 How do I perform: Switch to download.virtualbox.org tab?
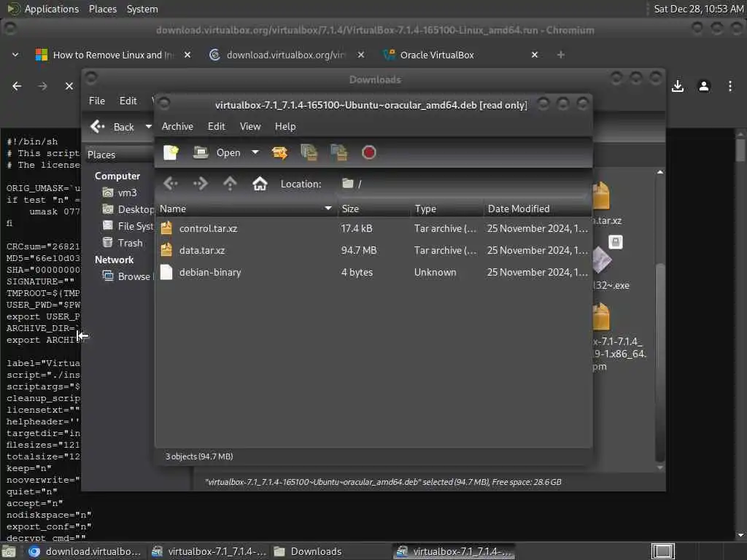click(285, 55)
